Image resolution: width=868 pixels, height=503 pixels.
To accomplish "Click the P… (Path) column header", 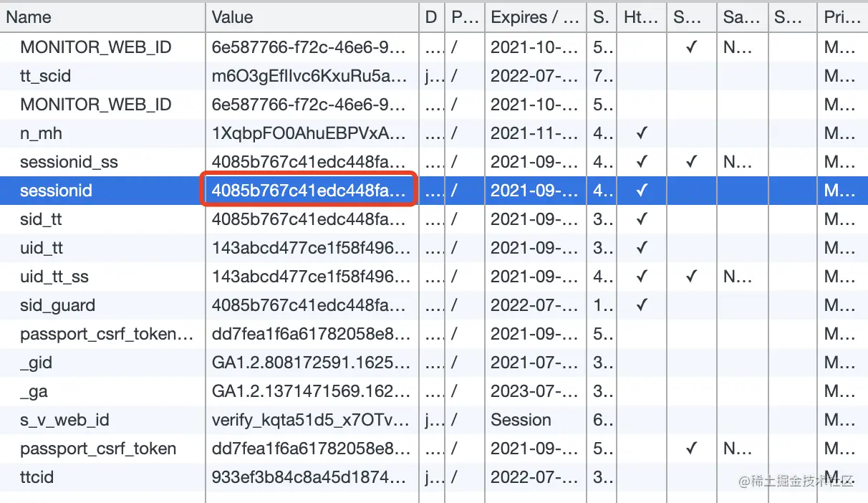I will [464, 18].
